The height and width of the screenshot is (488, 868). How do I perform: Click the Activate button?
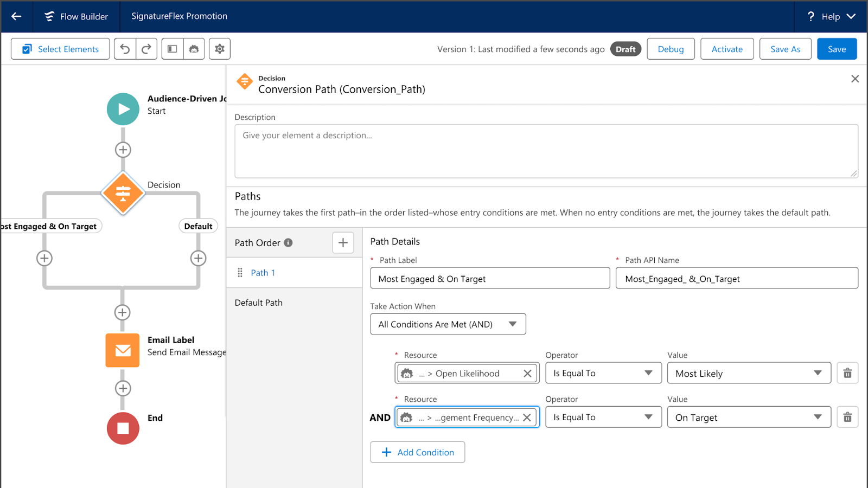click(x=727, y=49)
